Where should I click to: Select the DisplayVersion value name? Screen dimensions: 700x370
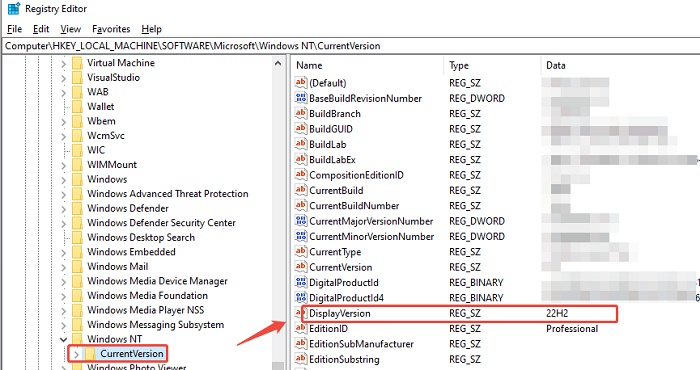point(340,313)
